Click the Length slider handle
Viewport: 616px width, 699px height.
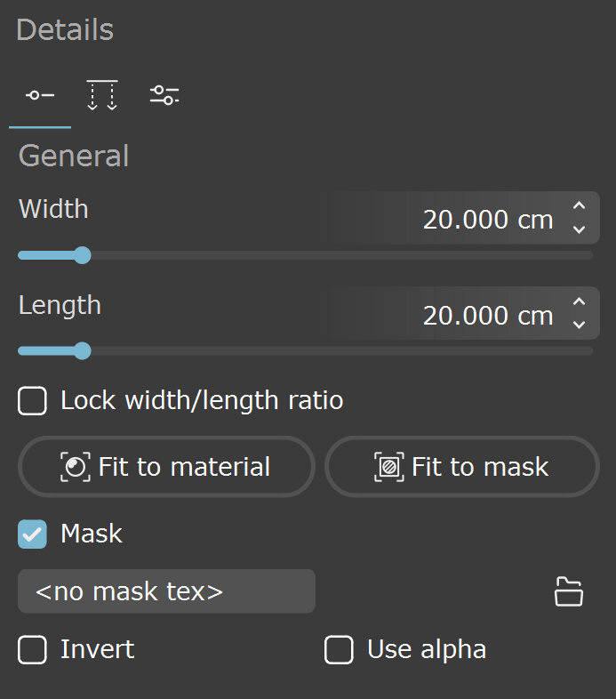[82, 351]
